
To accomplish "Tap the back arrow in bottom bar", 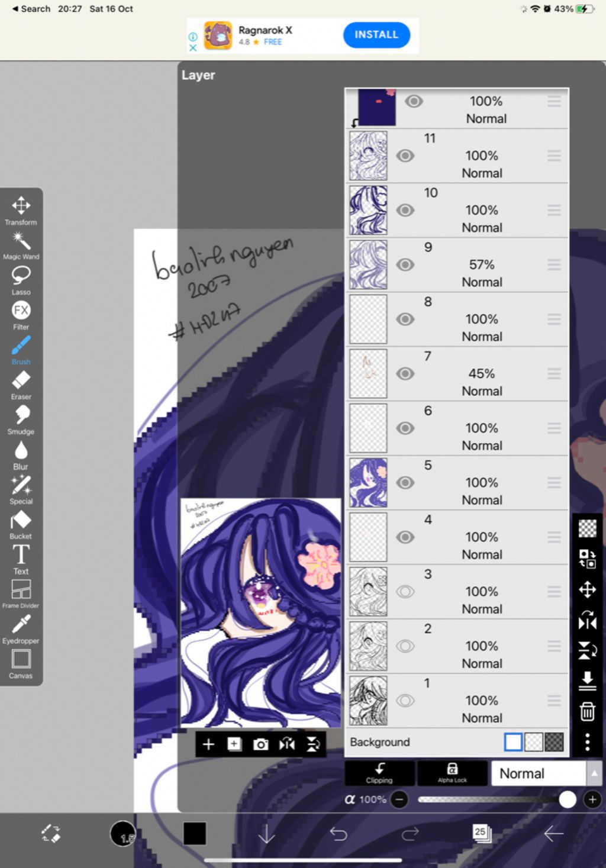I will (553, 834).
